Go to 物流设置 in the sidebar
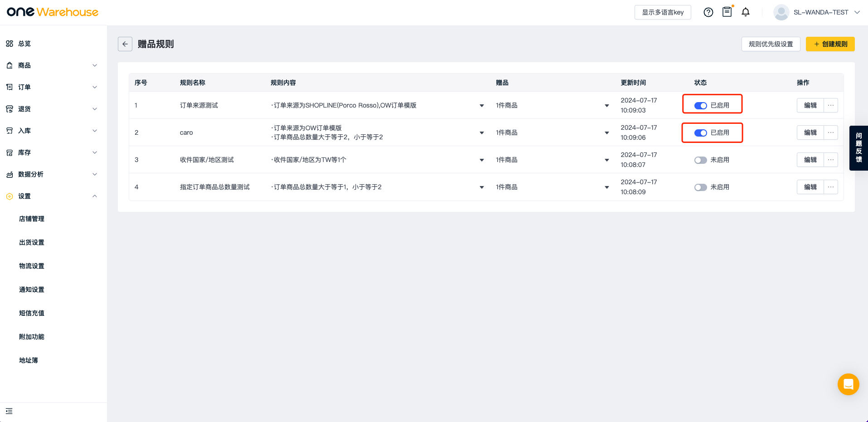The width and height of the screenshot is (868, 422). (x=32, y=266)
